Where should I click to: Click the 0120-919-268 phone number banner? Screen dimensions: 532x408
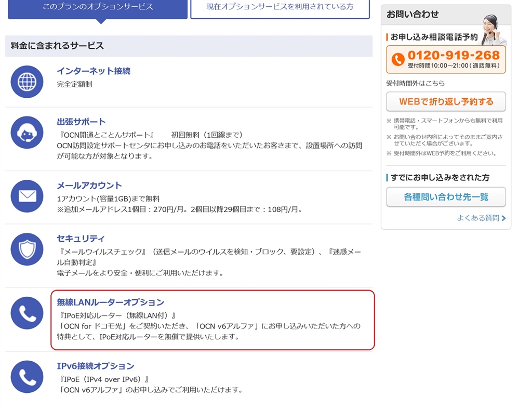pos(446,59)
